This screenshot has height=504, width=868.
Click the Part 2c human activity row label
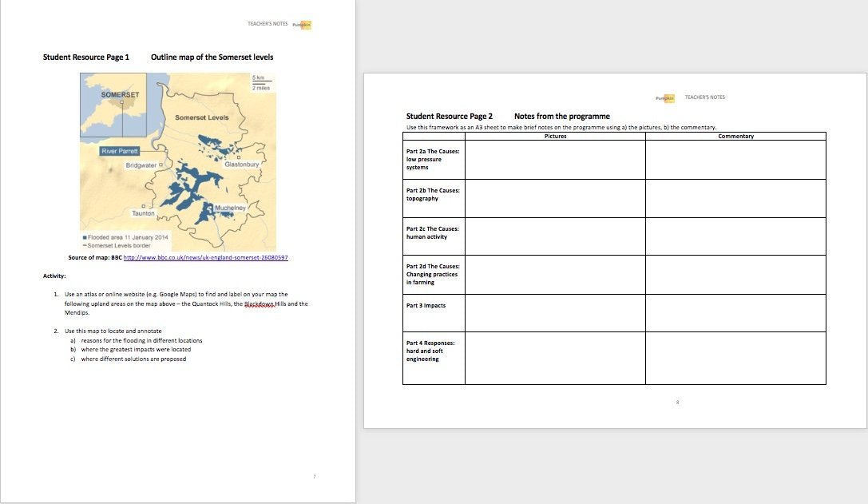point(433,232)
